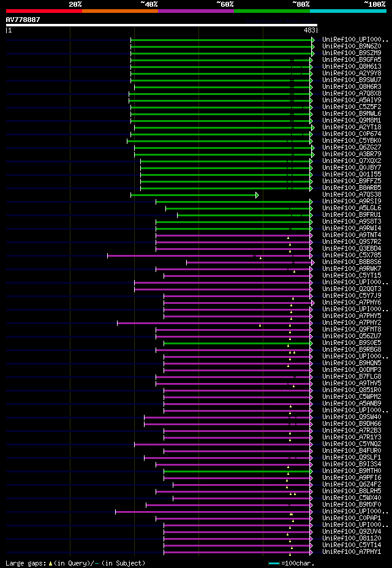This screenshot has height=568, width=392.
Task: Select the UniRef100_Q8H6R3 label
Action: pos(352,87)
